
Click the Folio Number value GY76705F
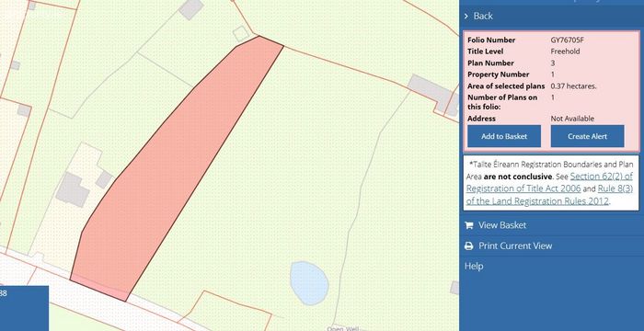tap(567, 40)
